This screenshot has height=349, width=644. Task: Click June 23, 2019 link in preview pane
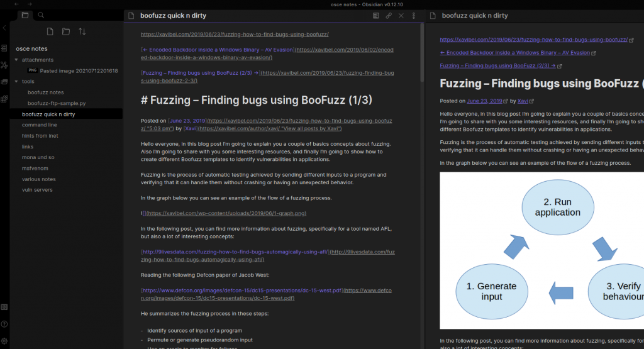(484, 101)
